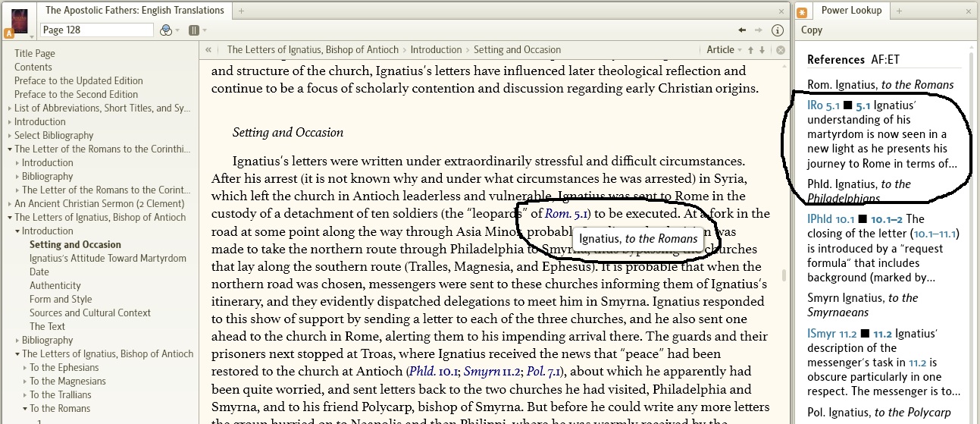Click the Setting and Occasion breadcrumb

[x=518, y=50]
